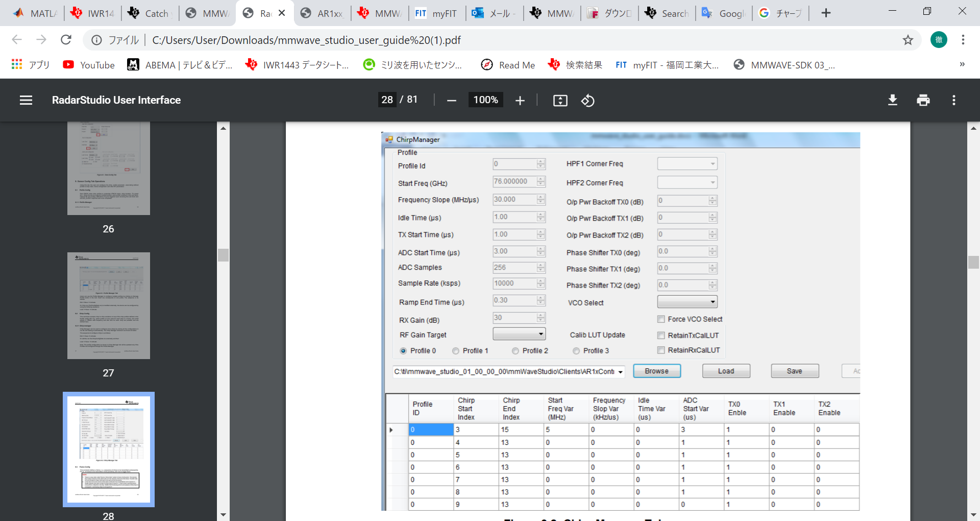Open RF Gain Target dropdown
The width and height of the screenshot is (980, 521).
point(519,334)
